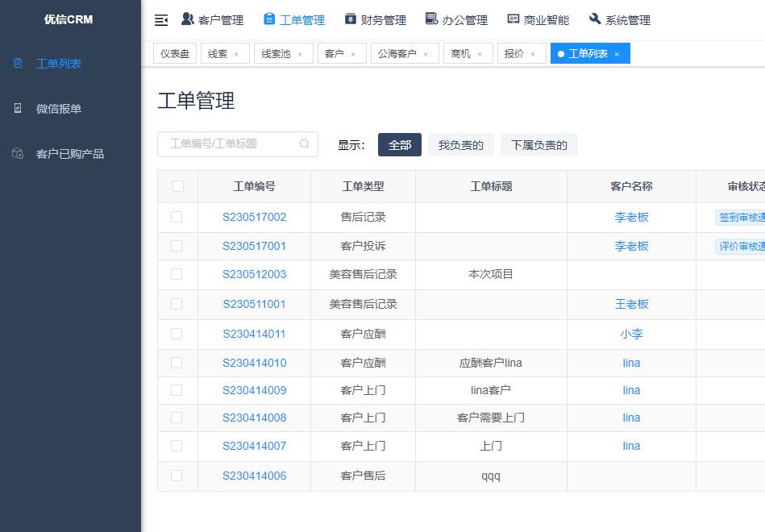Switch to the 仪表盘 tab
The image size is (765, 532).
pos(174,52)
